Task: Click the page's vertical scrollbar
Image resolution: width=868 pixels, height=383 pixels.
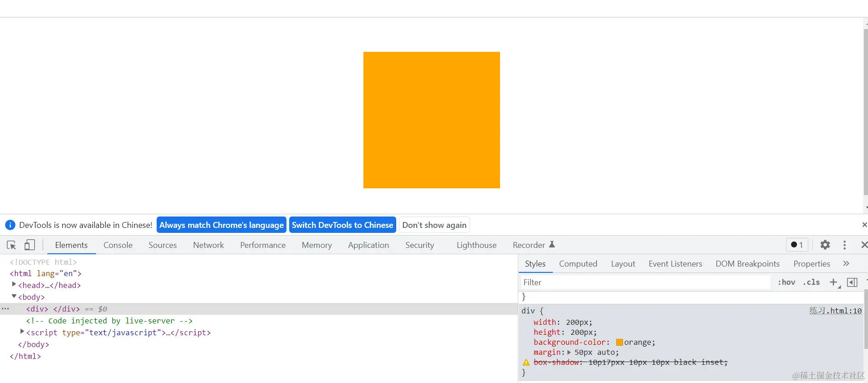Action: point(865,112)
